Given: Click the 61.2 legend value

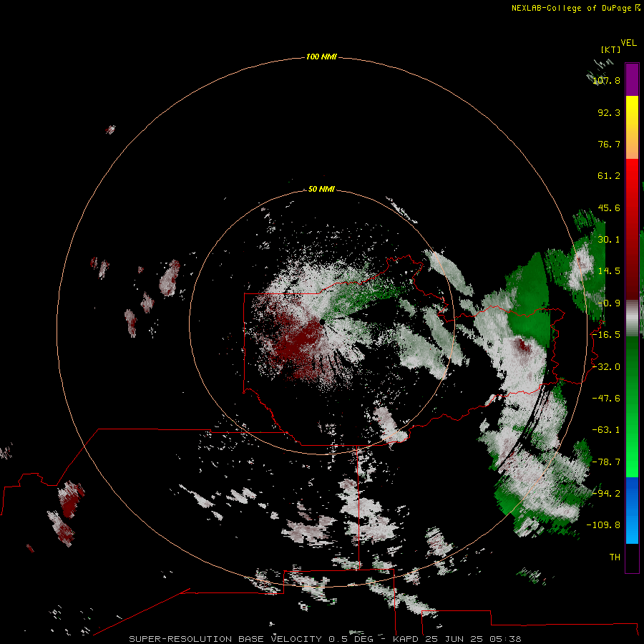Looking at the screenshot, I should coord(609,176).
